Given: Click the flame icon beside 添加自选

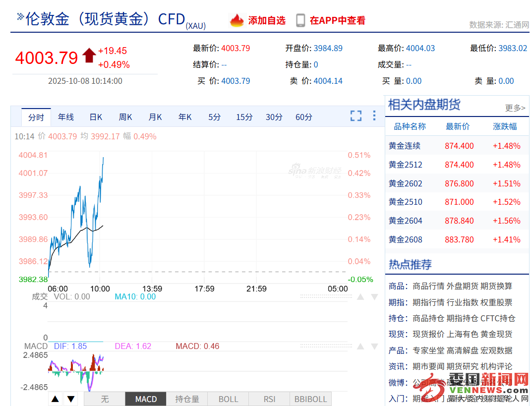Looking at the screenshot, I should click(x=237, y=20).
